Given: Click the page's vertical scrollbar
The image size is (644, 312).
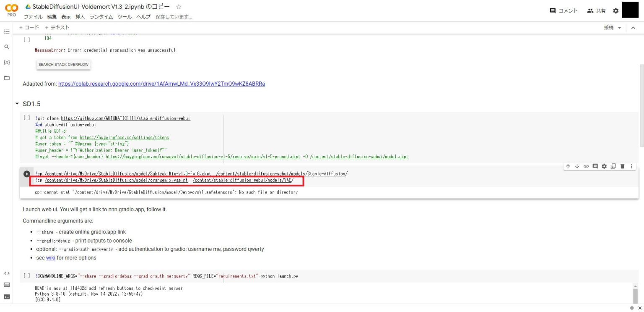Looking at the screenshot, I should [641, 105].
